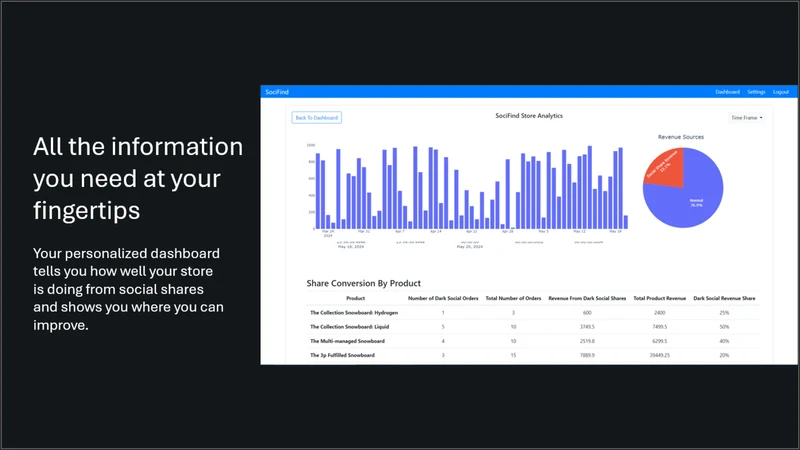Click the May 20, 2024 range label

[469, 247]
